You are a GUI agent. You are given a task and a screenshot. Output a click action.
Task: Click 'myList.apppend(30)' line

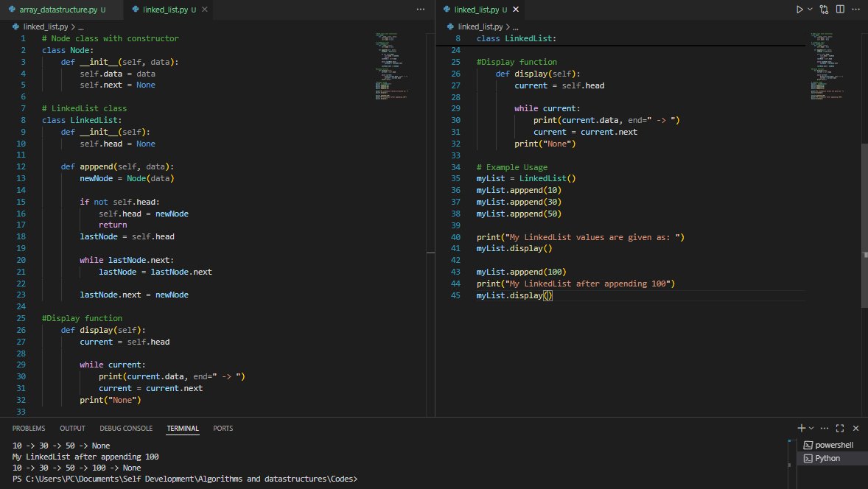coord(519,202)
